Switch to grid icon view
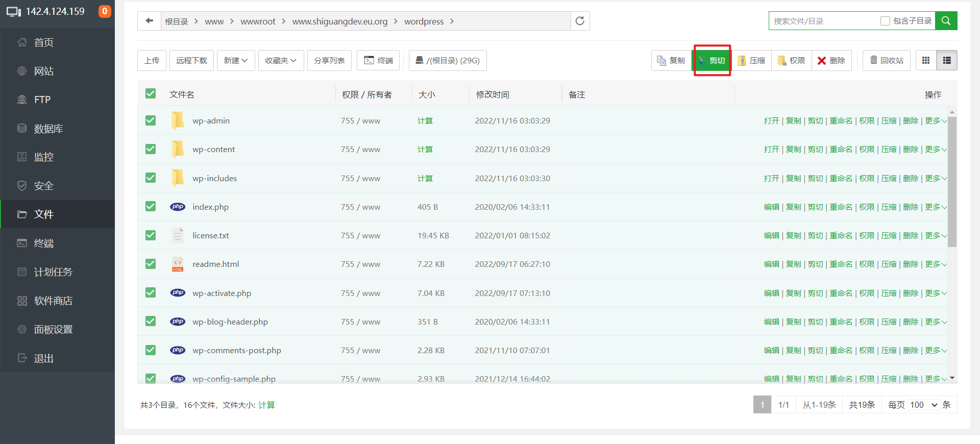Image resolution: width=980 pixels, height=444 pixels. click(926, 60)
